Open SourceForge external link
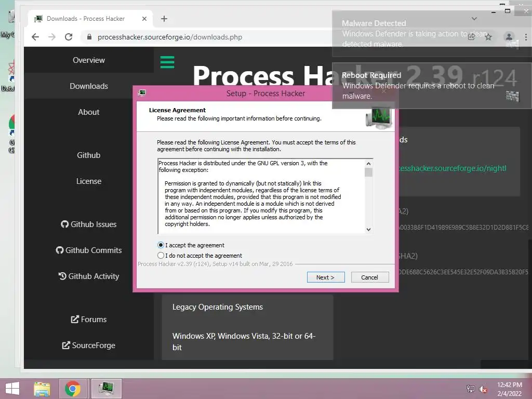532x399 pixels. [88, 345]
